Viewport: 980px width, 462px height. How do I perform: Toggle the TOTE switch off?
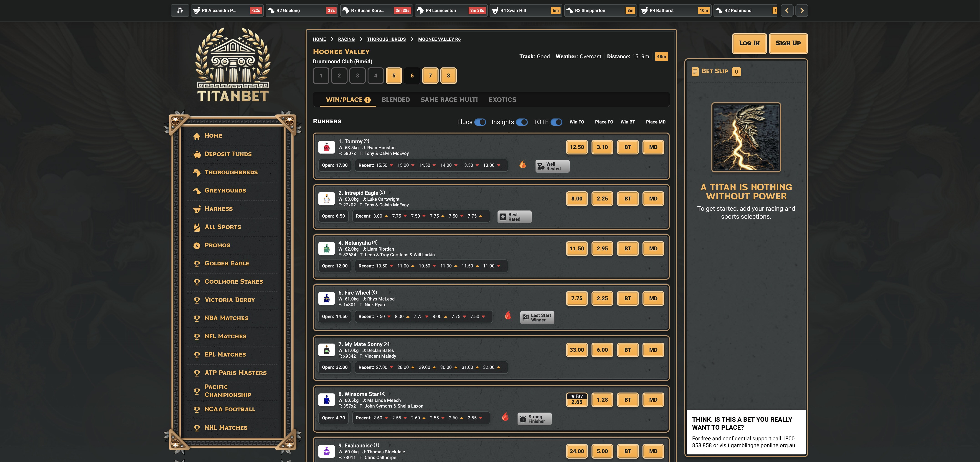556,122
